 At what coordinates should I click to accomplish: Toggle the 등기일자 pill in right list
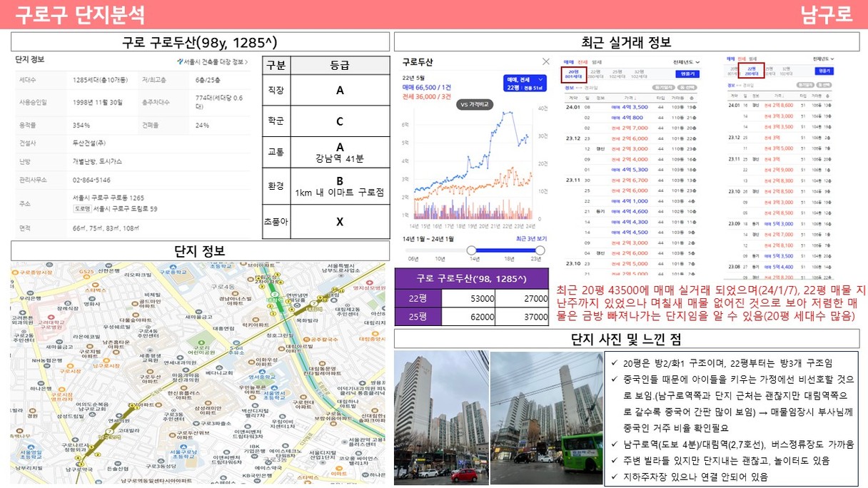[x=805, y=85]
